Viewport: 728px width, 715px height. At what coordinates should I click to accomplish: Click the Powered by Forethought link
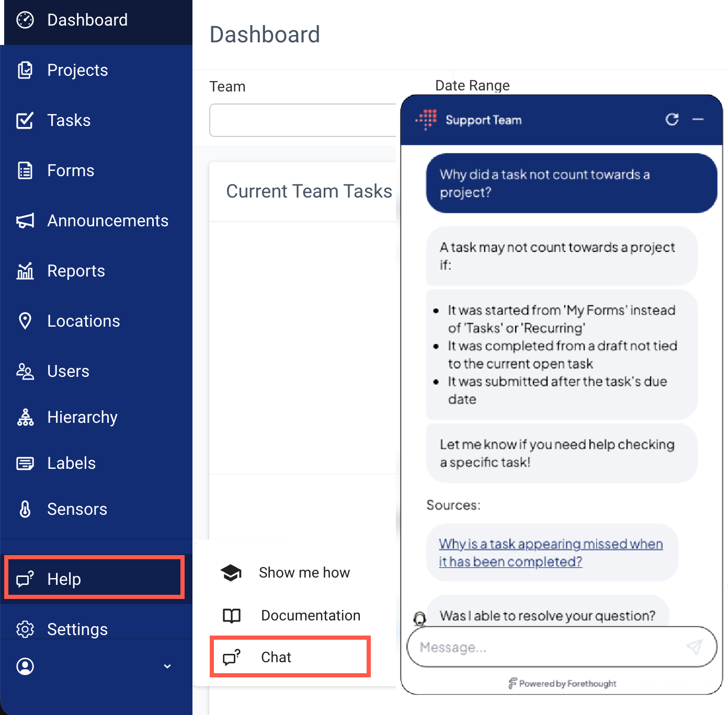pos(562,683)
